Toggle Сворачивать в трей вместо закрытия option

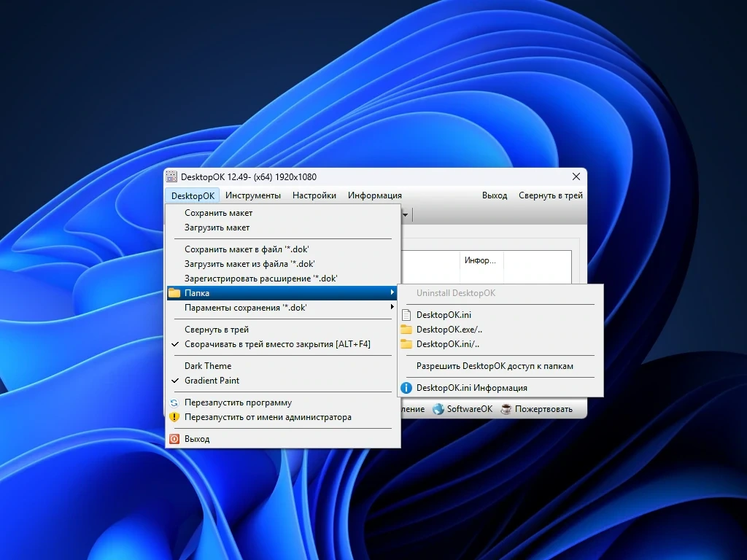284,344
